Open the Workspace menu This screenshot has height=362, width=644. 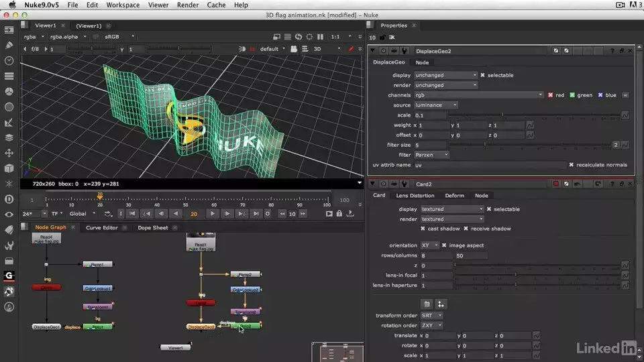pos(123,5)
